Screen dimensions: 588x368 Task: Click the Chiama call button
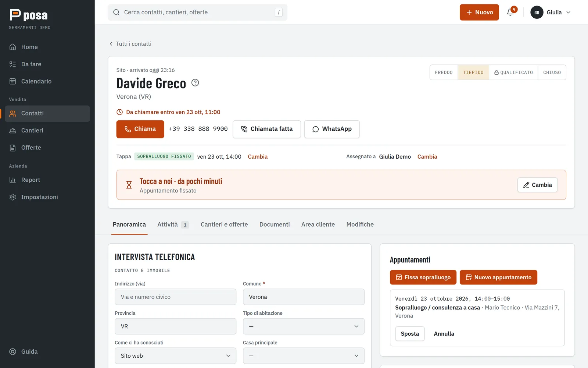tap(140, 129)
